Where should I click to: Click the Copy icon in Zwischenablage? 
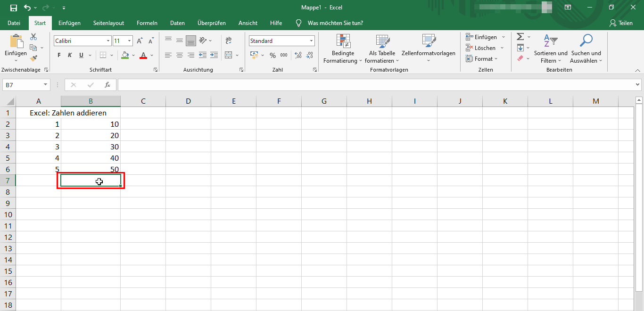33,48
